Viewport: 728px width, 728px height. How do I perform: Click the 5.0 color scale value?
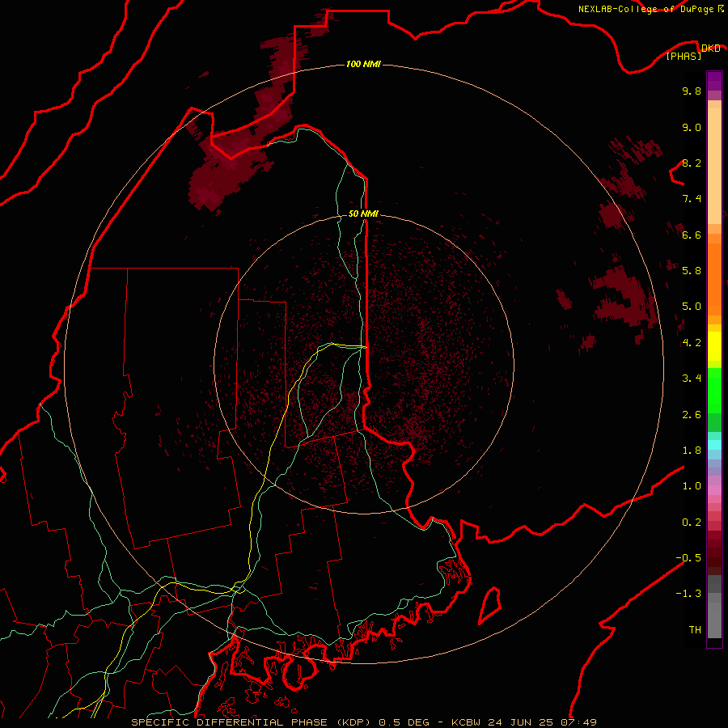[692, 307]
